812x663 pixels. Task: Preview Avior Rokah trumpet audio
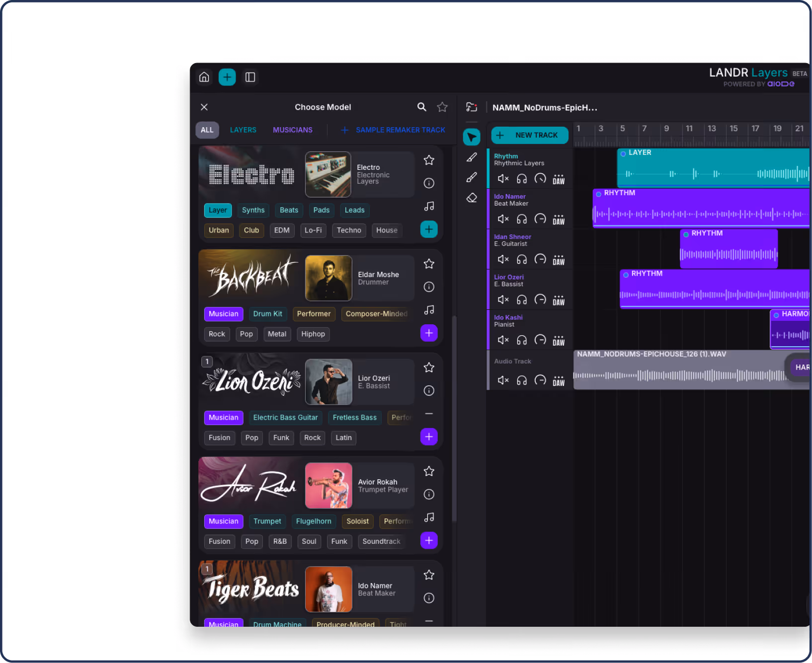(x=429, y=517)
